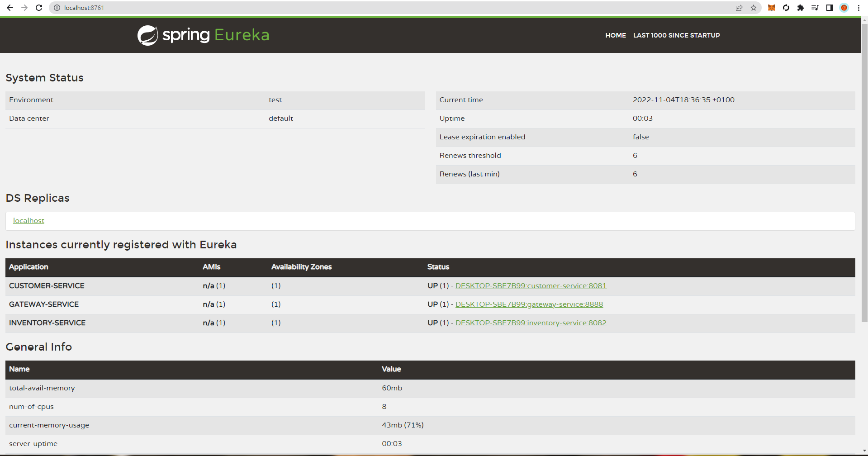Open the gateway-service:8888 instance link
Screen dimensions: 868x456
529,304
